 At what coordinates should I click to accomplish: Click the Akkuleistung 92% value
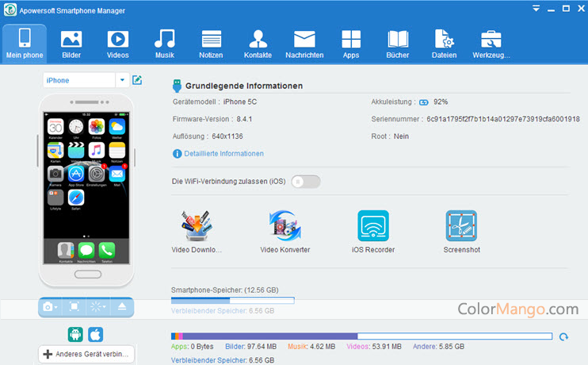[x=441, y=102]
